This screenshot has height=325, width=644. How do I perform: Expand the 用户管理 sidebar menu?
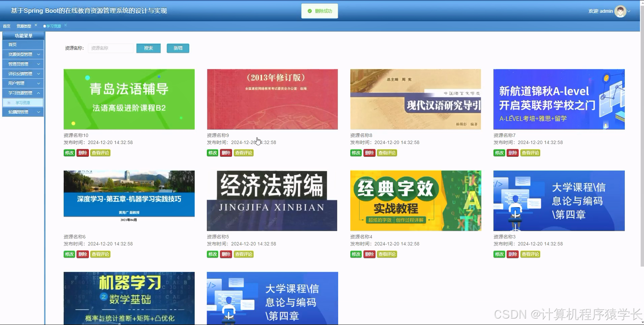23,83
